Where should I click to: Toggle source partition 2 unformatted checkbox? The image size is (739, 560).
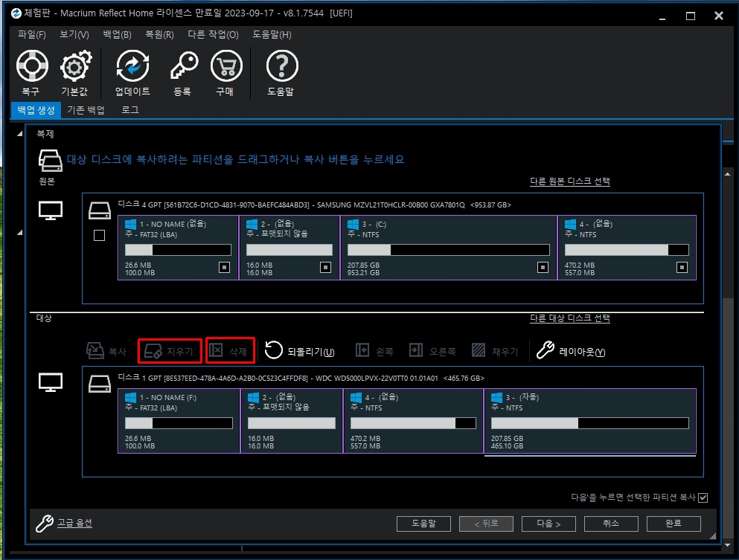(x=325, y=268)
